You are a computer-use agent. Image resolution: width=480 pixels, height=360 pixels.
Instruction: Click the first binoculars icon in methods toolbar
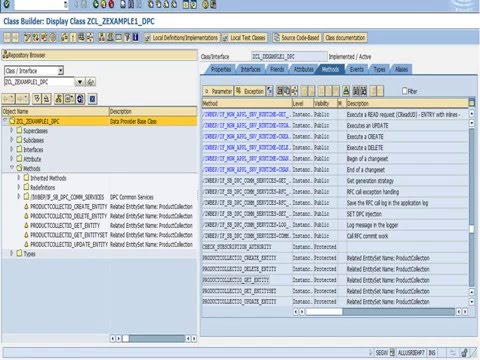pyautogui.click(x=356, y=91)
